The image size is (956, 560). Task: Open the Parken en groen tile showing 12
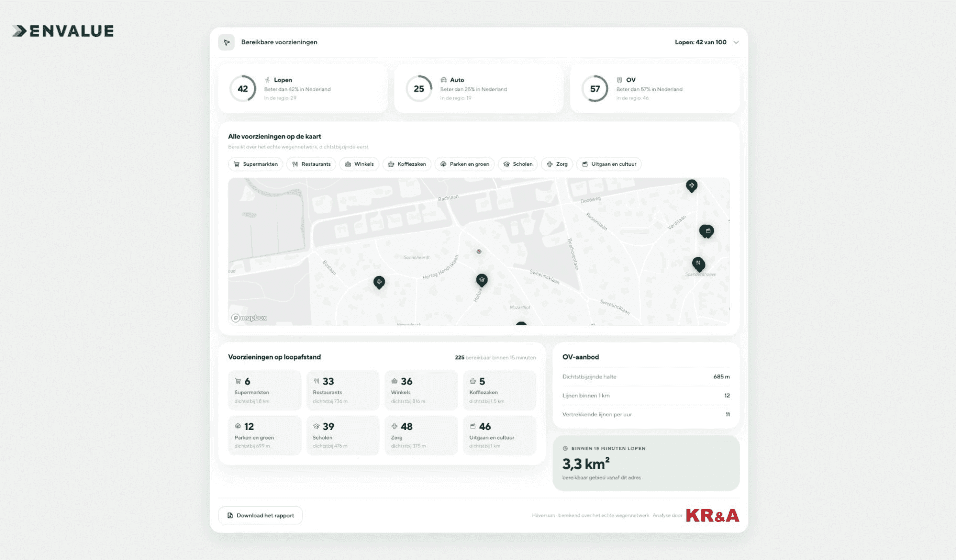pos(264,436)
